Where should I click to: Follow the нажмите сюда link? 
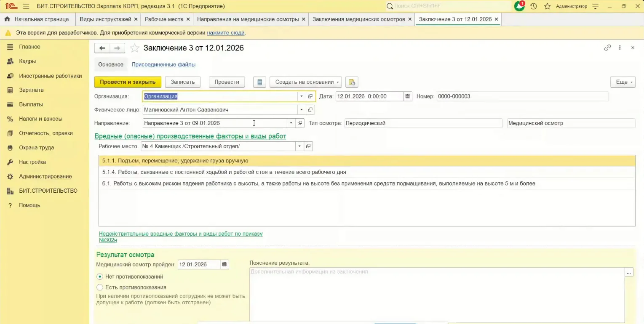coord(226,33)
